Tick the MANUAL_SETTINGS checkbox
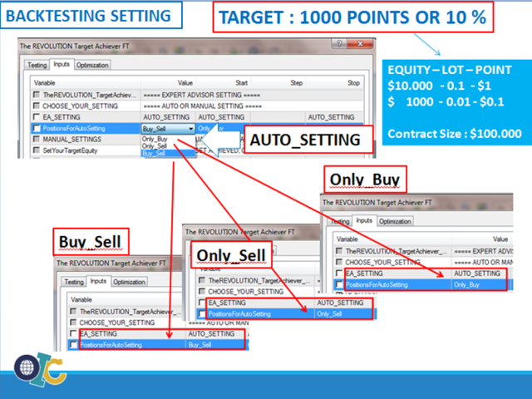532x399 pixels. point(37,139)
